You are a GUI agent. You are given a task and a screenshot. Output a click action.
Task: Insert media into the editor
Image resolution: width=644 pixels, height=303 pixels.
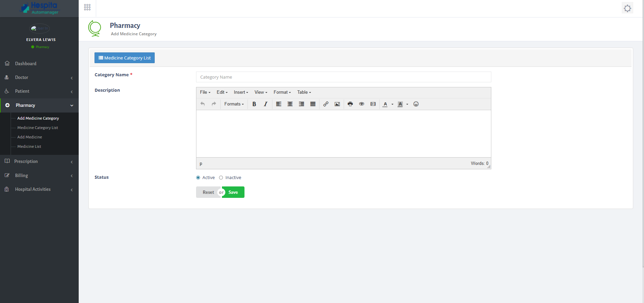tap(373, 104)
